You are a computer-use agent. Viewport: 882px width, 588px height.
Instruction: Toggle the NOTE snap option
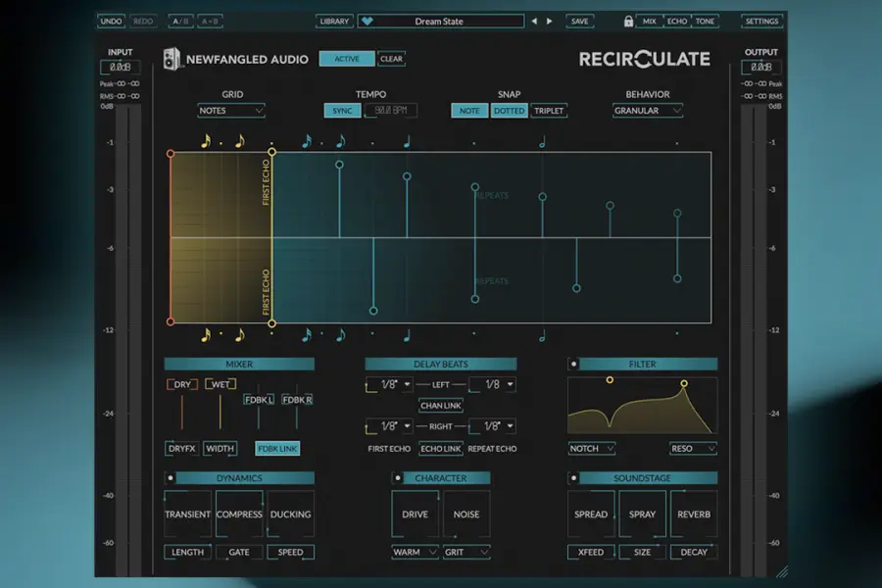click(x=469, y=111)
